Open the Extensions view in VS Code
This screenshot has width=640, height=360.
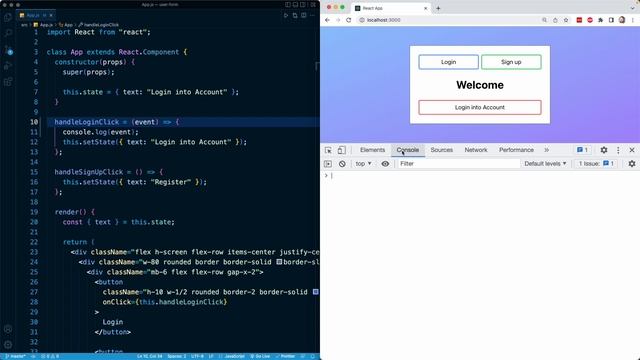(8, 82)
